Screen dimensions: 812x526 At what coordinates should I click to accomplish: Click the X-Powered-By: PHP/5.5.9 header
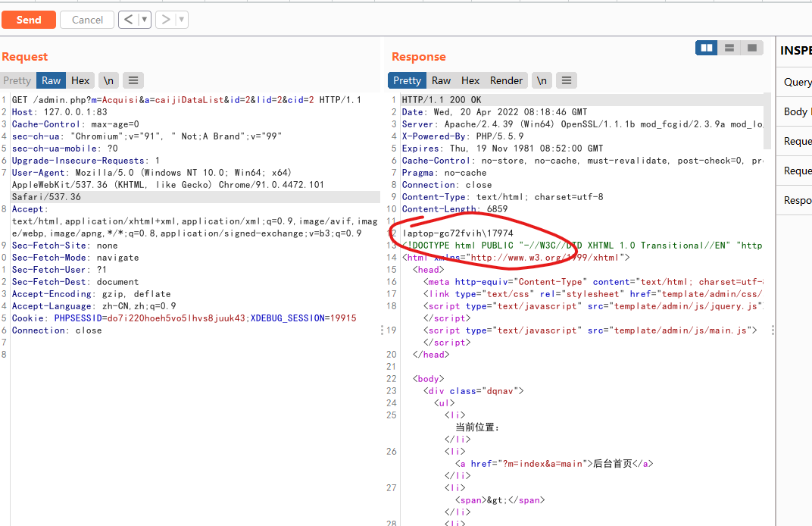coord(463,136)
